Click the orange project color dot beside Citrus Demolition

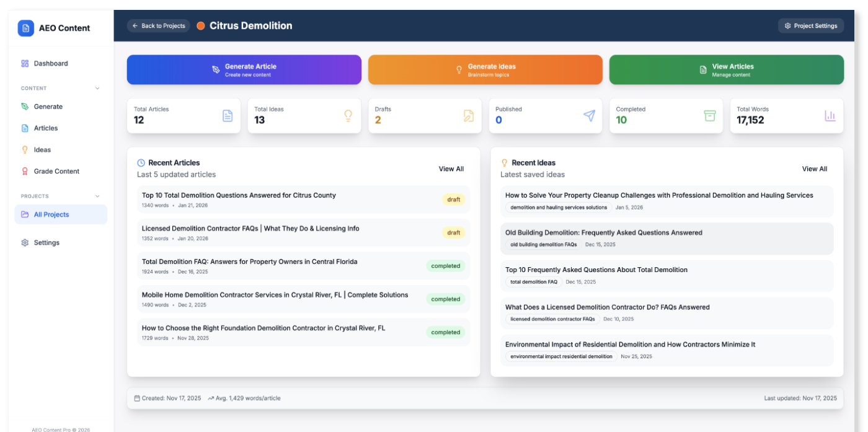[x=200, y=25]
